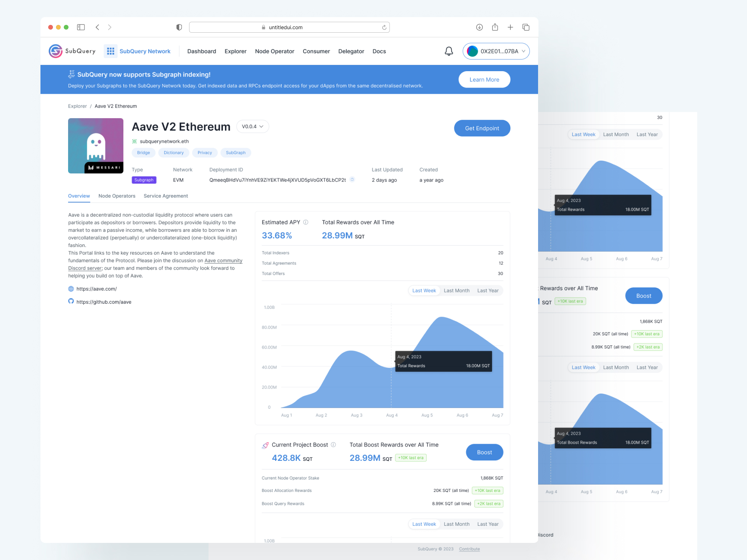Open the SubQuery Network app grid icon
The image size is (747, 560).
[110, 51]
